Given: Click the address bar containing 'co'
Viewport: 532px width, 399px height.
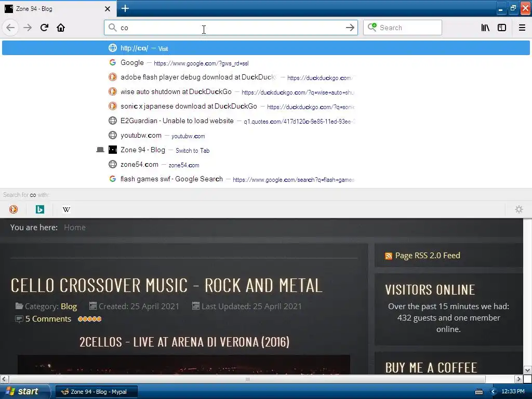Looking at the screenshot, I should click(x=231, y=28).
